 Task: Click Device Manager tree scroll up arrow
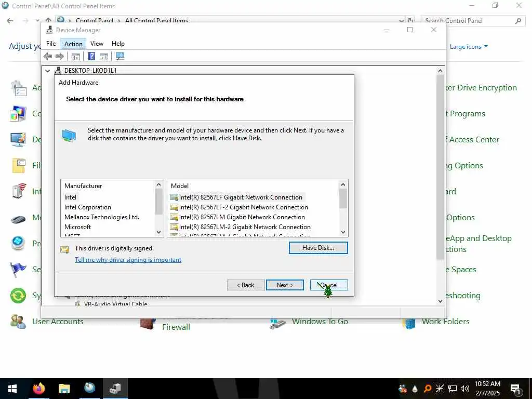coord(440,71)
